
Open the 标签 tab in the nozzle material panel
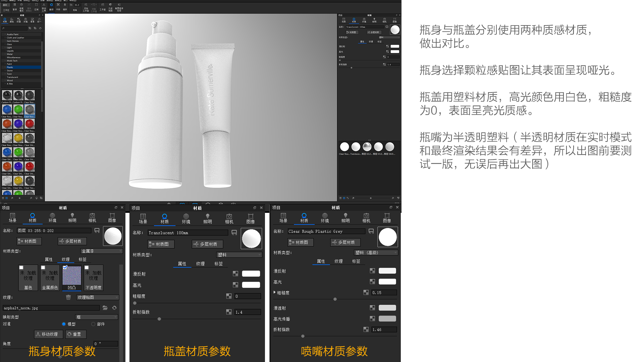pyautogui.click(x=357, y=261)
